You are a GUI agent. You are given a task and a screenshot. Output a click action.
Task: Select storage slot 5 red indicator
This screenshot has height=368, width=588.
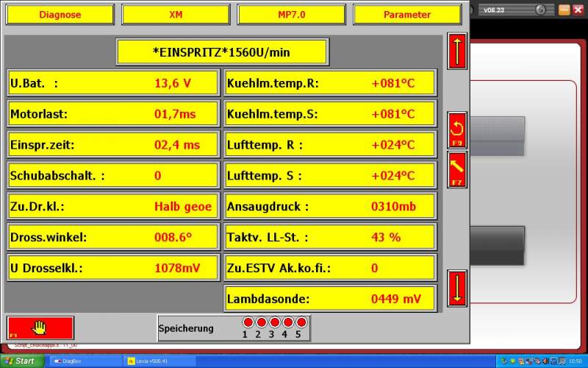pyautogui.click(x=301, y=322)
